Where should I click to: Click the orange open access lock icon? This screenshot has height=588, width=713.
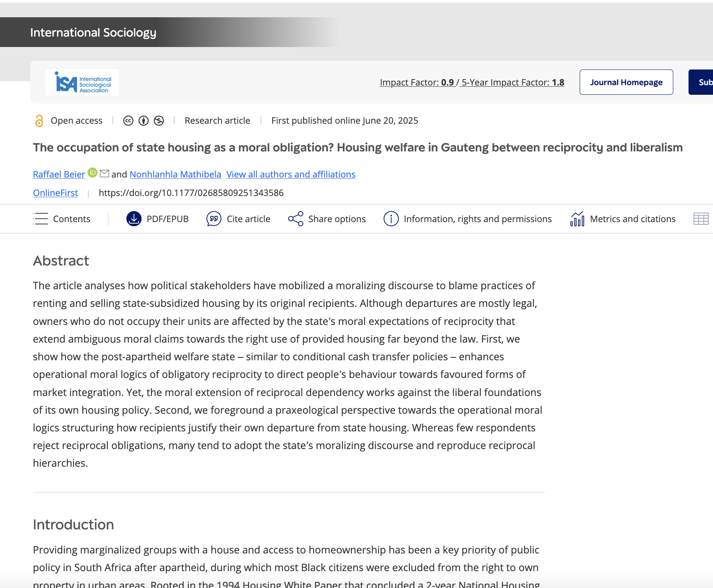point(39,120)
